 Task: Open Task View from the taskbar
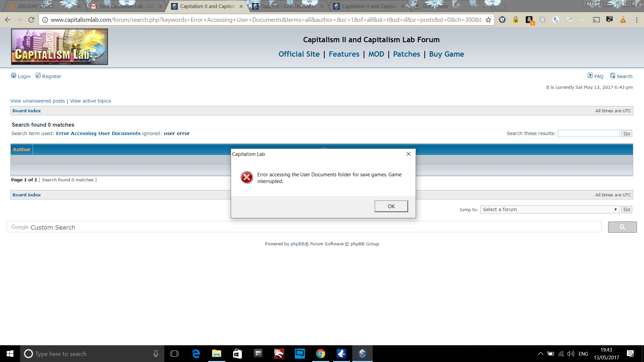[174, 354]
